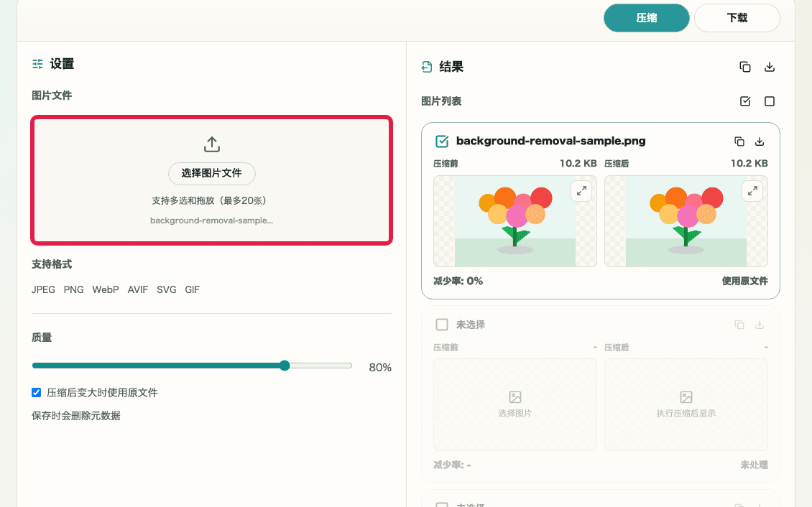This screenshot has height=507, width=812.
Task: Toggle 压缩后变大时使用原文件 checkbox
Action: coord(36,393)
